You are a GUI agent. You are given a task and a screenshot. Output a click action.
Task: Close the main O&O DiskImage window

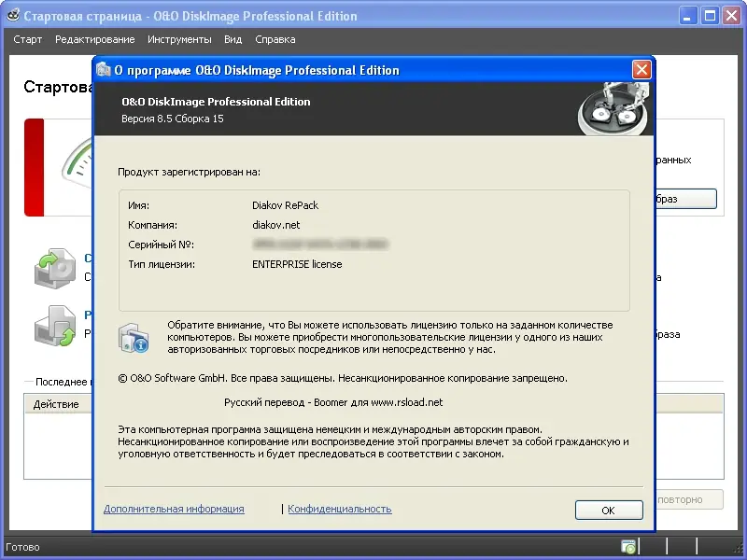pos(732,16)
